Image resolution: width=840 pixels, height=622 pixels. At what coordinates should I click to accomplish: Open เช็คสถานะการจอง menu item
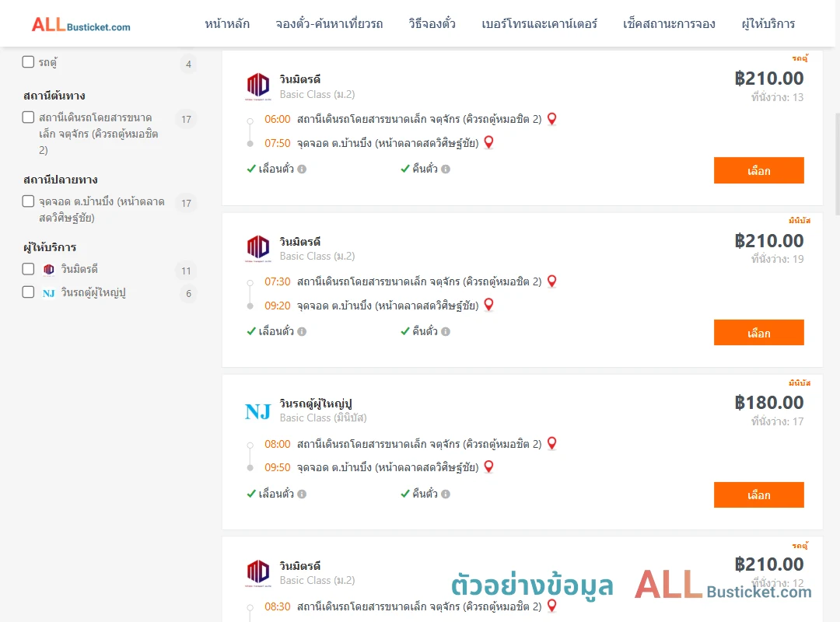point(669,23)
